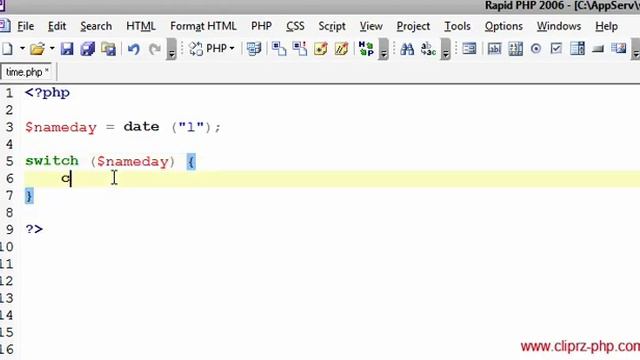640x360 pixels.
Task: Open Find with binoculars icon
Action: (407, 49)
